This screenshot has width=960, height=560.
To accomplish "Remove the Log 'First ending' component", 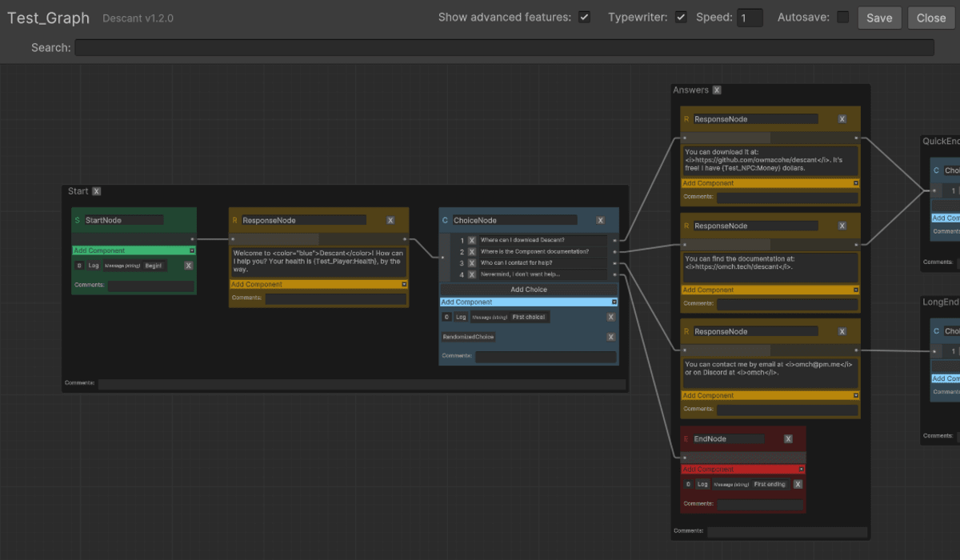I will pos(798,484).
